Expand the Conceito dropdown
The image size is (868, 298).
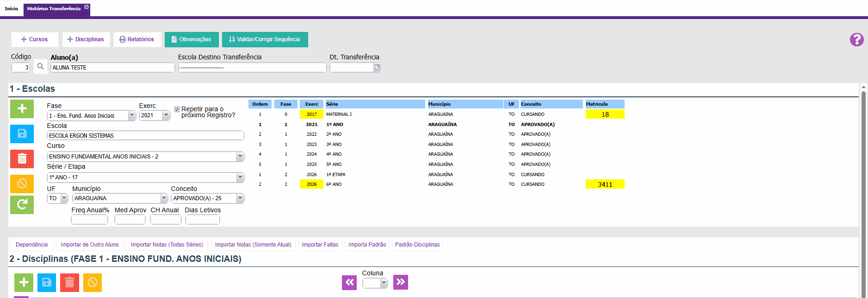240,198
